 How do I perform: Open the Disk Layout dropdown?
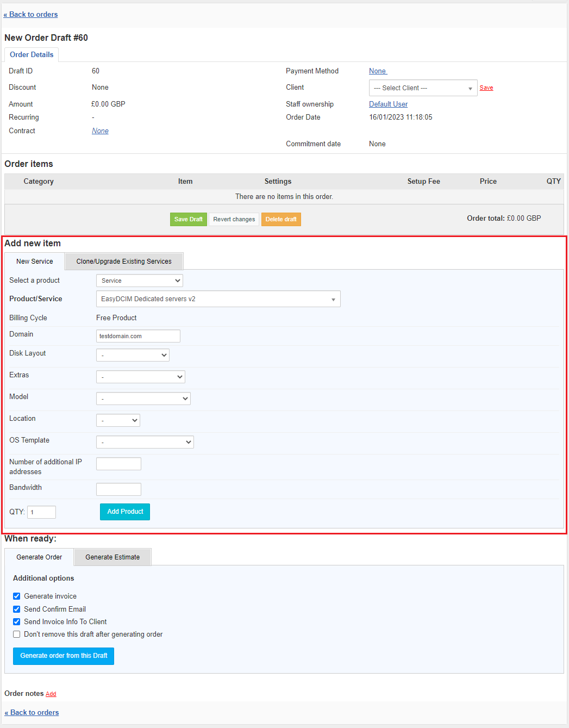point(133,355)
